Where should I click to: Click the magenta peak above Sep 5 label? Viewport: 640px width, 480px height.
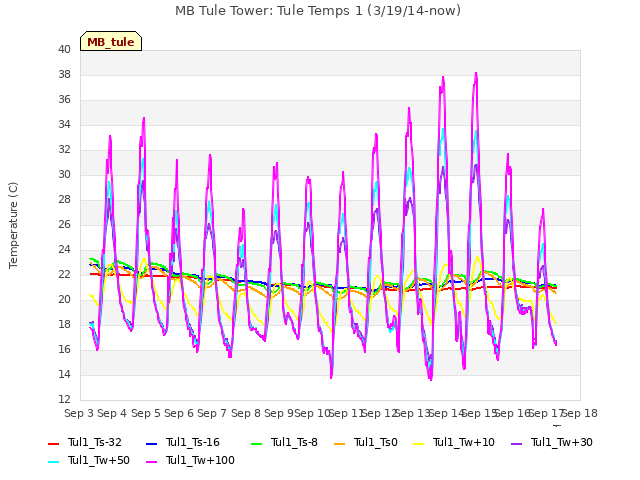click(144, 119)
